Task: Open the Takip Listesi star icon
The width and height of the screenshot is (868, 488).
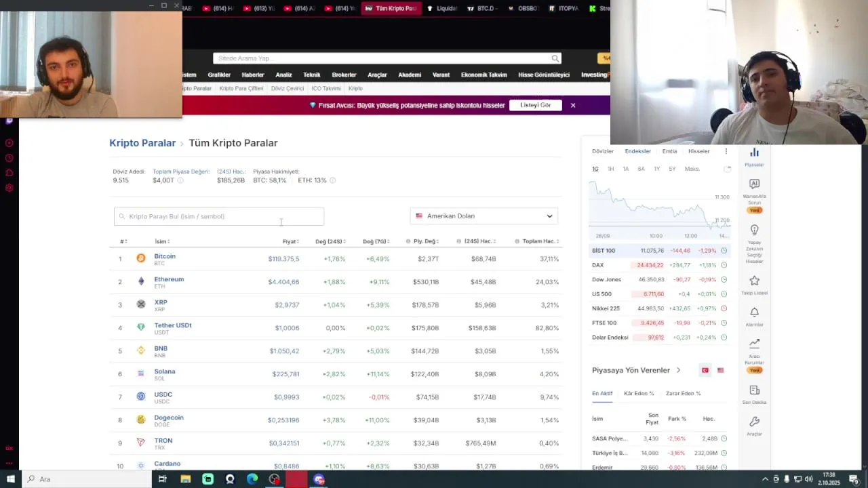Action: coord(754,281)
